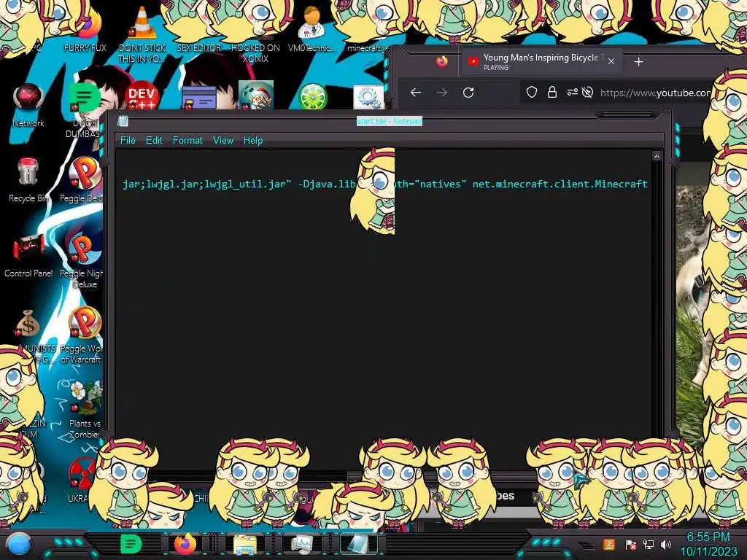Open the Action Center flag tray icon

point(630,544)
